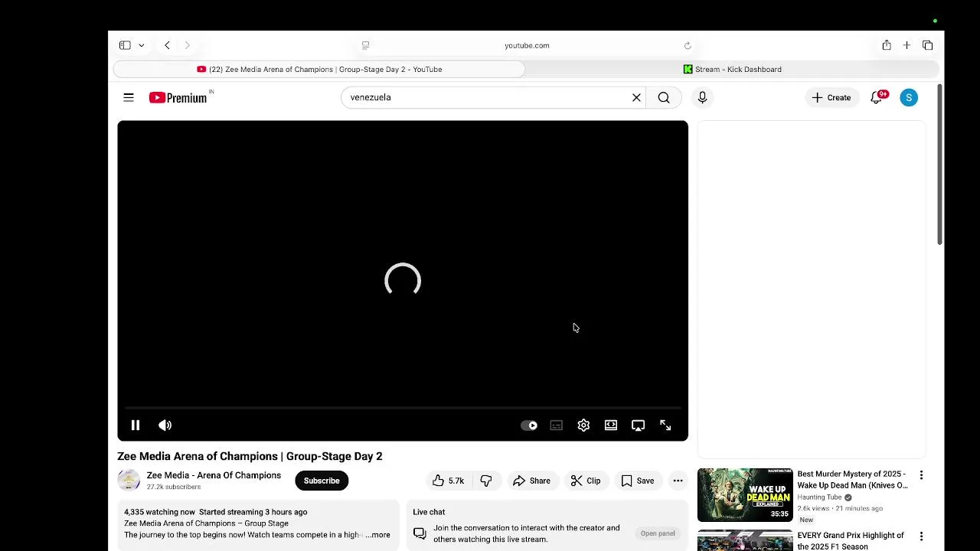This screenshot has height=551, width=980.
Task: Clear the search box with X
Action: [x=636, y=97]
